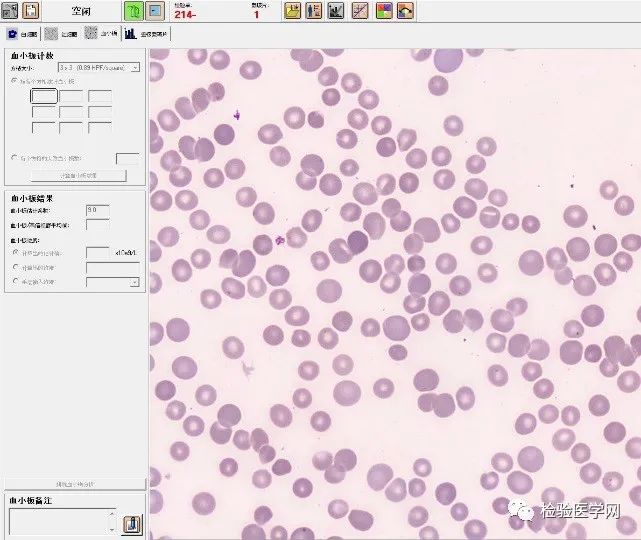
Task: Click the multicolor squares toolbar icon
Action: [x=383, y=11]
